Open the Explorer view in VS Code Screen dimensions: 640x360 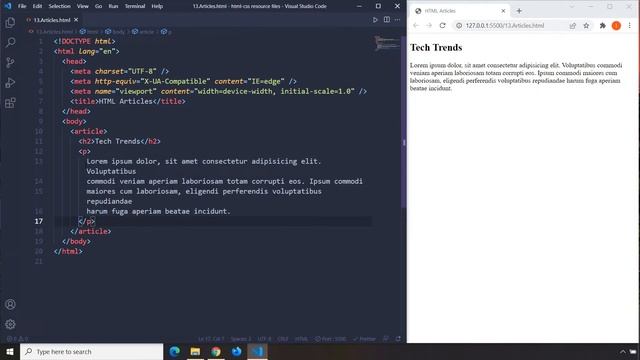coord(10,22)
